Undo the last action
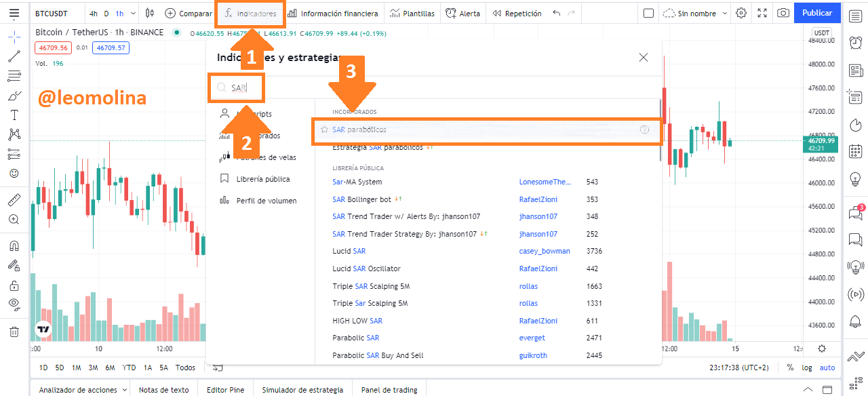Viewport: 868px width, 396px height. pyautogui.click(x=557, y=13)
